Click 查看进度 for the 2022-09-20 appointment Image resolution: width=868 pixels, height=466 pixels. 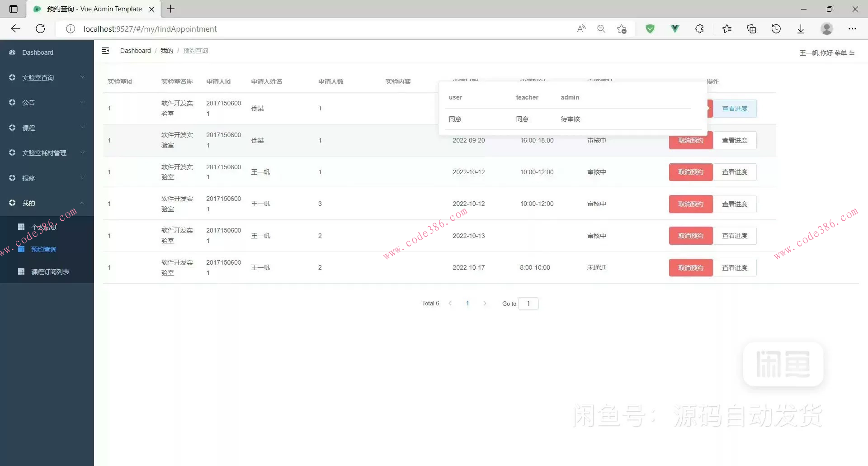[x=735, y=141]
